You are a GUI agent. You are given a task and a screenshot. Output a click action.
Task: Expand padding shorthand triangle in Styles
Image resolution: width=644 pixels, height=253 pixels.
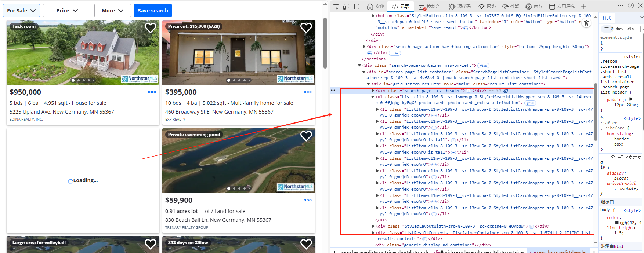tap(631, 99)
